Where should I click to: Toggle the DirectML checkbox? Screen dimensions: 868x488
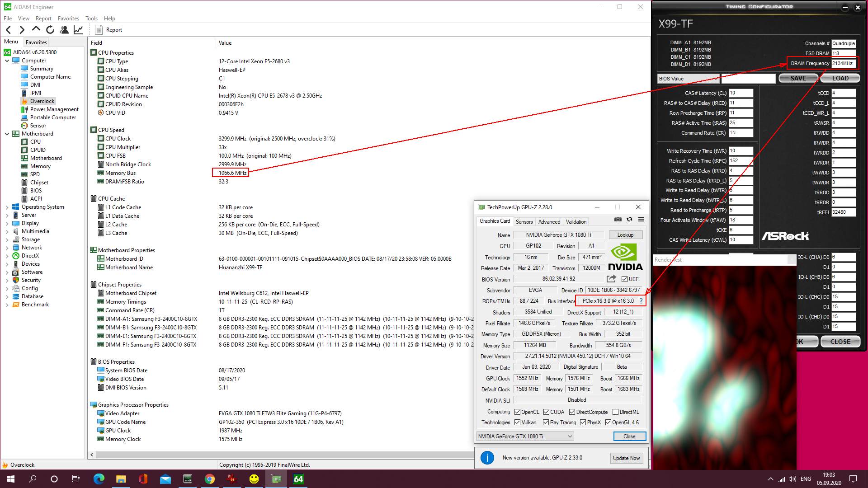coord(615,412)
